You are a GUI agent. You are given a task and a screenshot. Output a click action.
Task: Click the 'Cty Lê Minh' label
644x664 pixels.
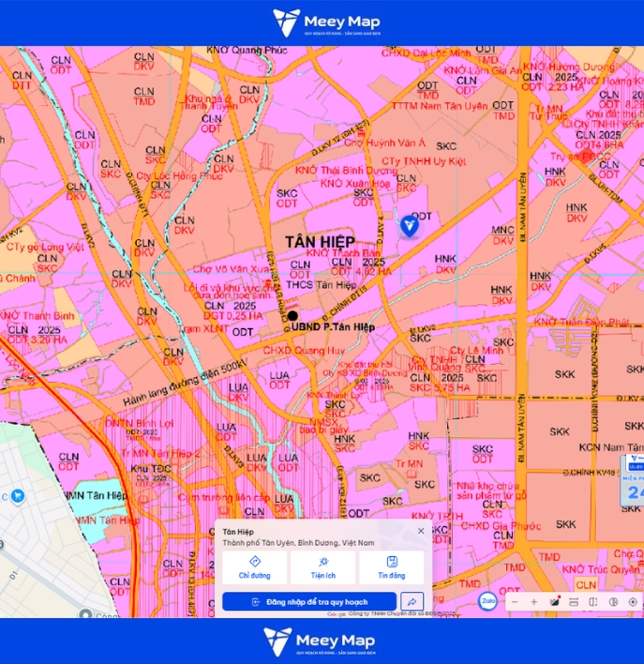pyautogui.click(x=476, y=351)
